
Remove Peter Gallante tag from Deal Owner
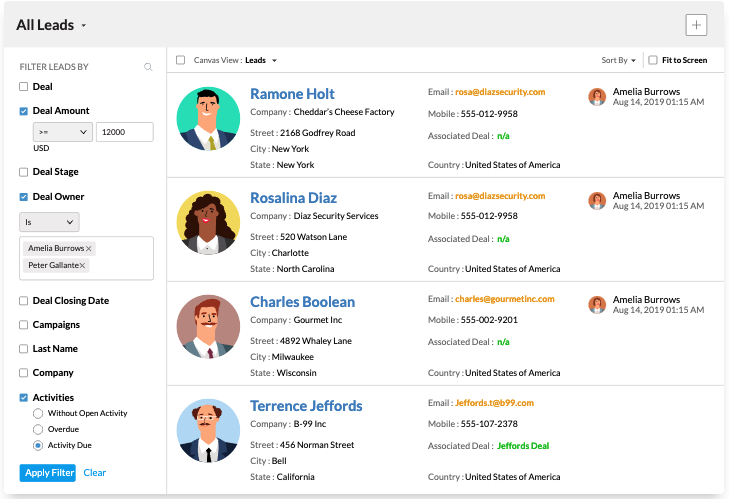pyautogui.click(x=82, y=266)
